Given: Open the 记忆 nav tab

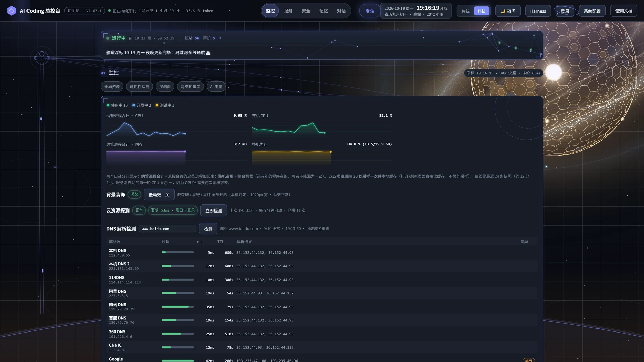Looking at the screenshot, I should (324, 11).
